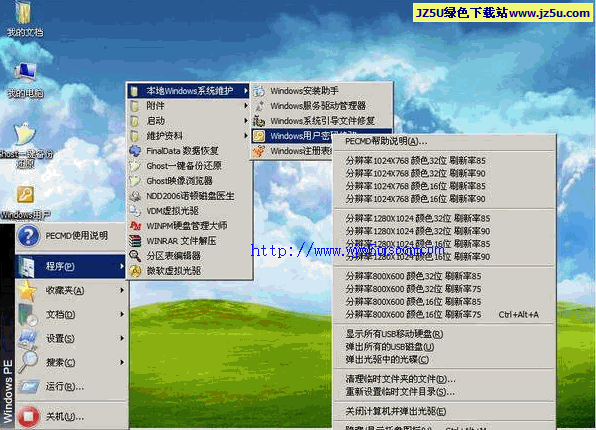596x430 pixels.
Task: Select 分辨率800X600 颜色16位 刷新率85
Action: [x=444, y=302]
